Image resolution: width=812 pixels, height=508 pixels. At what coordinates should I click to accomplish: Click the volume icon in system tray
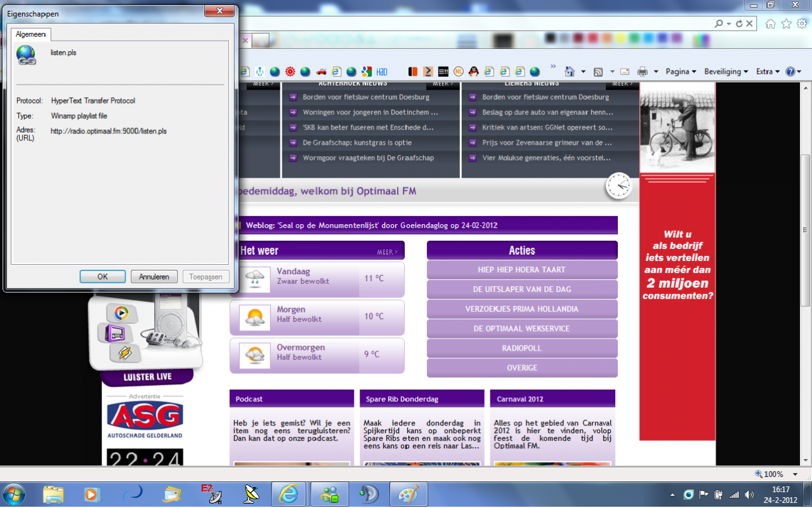click(x=749, y=495)
